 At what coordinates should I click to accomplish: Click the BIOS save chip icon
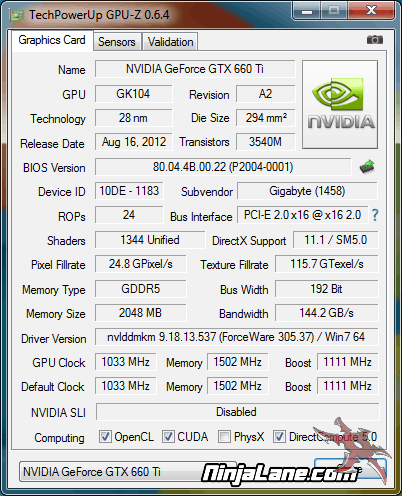tap(367, 167)
